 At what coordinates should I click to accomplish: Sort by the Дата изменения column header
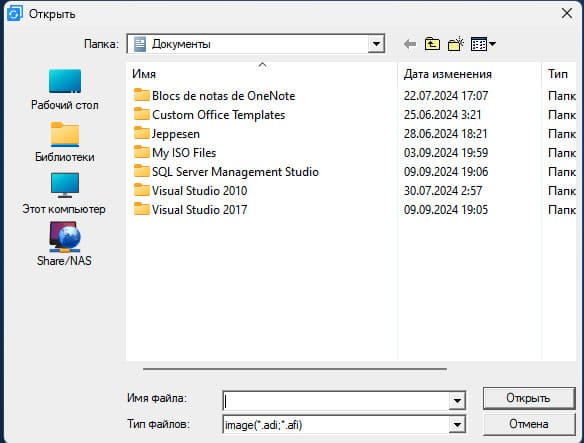(x=469, y=74)
